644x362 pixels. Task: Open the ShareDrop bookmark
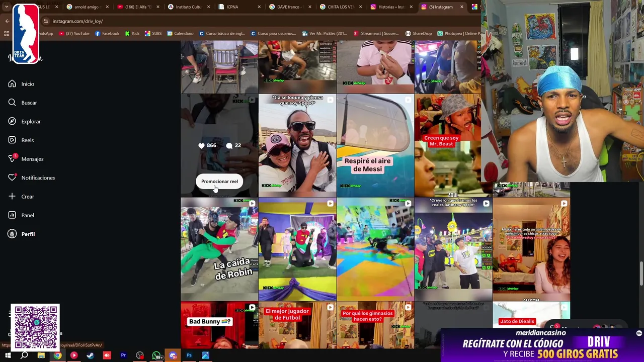pyautogui.click(x=418, y=34)
